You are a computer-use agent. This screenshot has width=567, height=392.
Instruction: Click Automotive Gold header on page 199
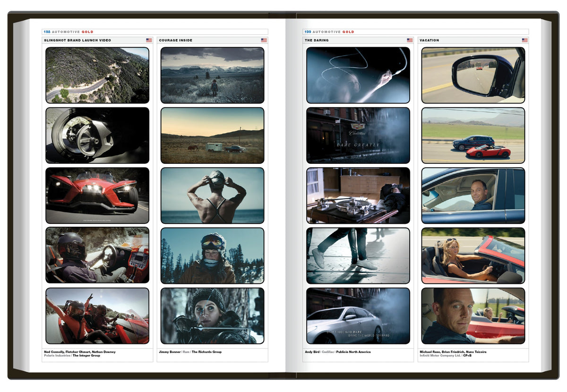334,32
